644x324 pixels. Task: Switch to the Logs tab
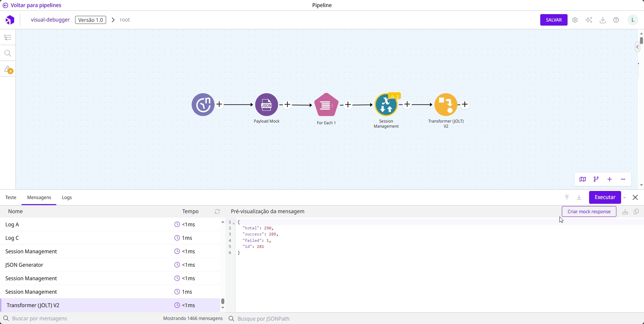point(67,198)
